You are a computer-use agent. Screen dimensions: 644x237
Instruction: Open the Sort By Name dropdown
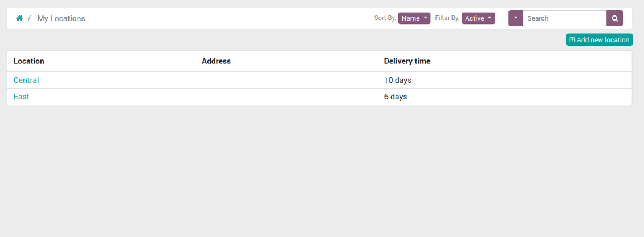click(x=414, y=18)
